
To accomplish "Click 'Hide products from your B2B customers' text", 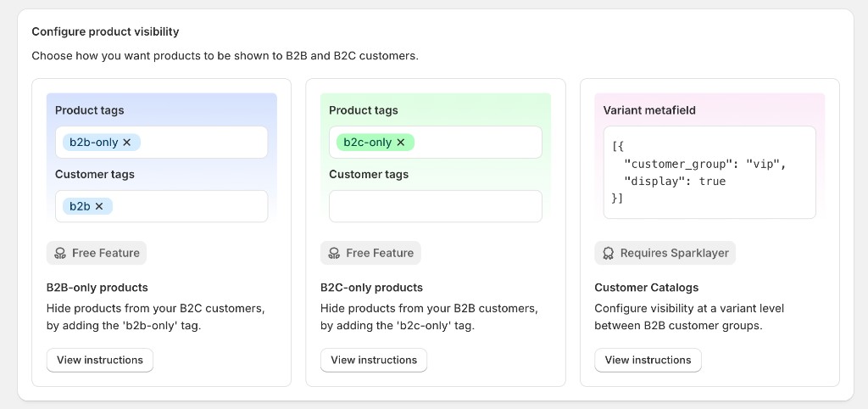I will pos(430,308).
